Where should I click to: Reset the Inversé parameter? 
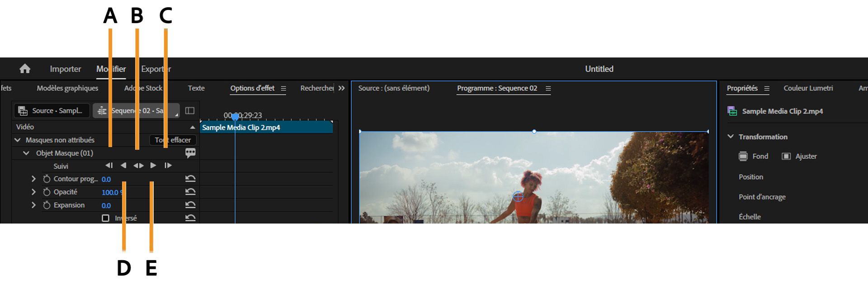(x=190, y=218)
